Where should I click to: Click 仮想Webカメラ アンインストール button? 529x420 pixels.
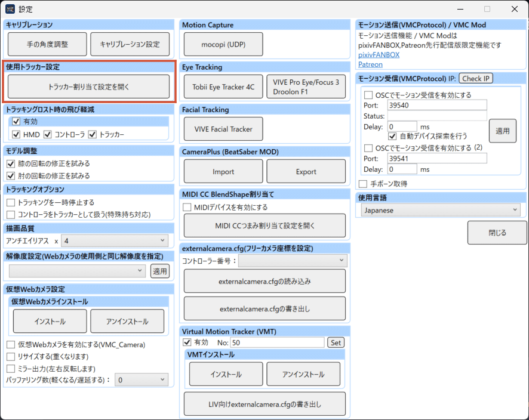pyautogui.click(x=127, y=321)
